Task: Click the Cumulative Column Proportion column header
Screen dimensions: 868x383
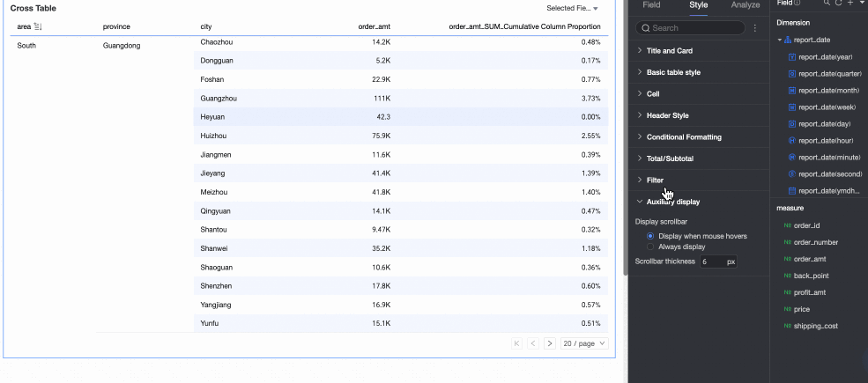Action: click(x=525, y=26)
